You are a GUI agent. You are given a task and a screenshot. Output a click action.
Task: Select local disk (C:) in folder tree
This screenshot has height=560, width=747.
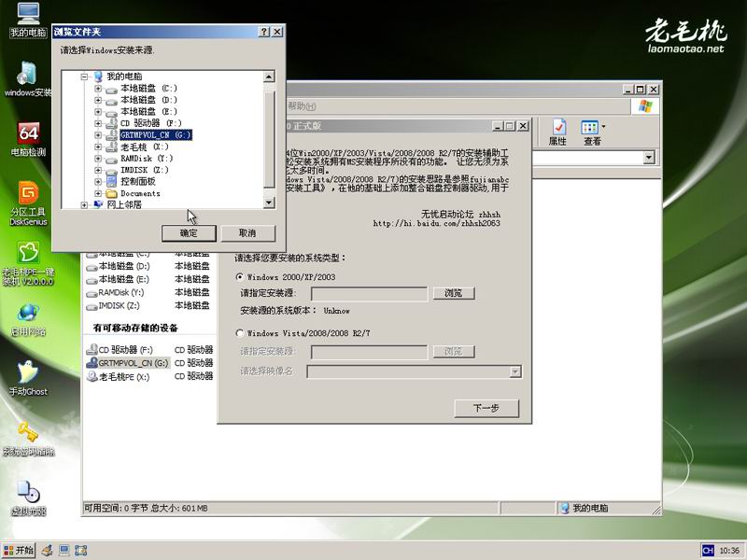(x=148, y=88)
